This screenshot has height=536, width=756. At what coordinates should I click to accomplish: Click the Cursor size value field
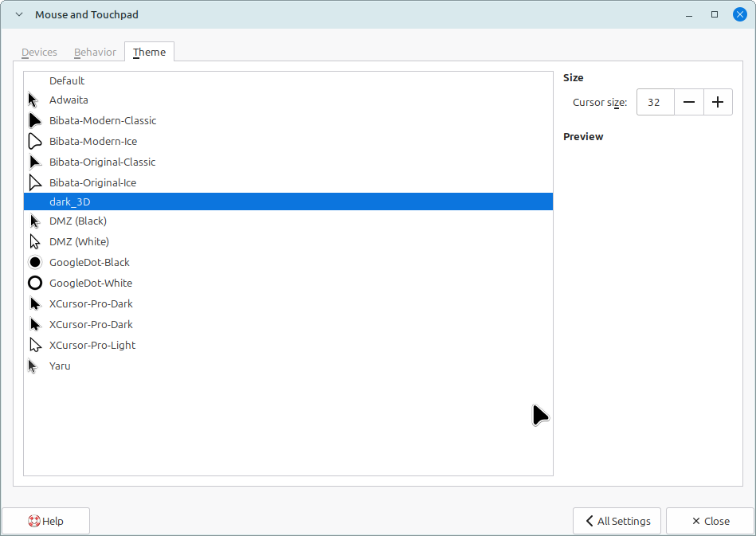tap(656, 102)
